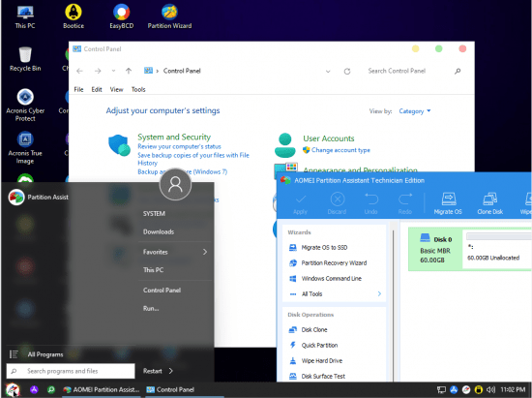
Task: Select Downloads in the Start menu
Action: click(159, 232)
